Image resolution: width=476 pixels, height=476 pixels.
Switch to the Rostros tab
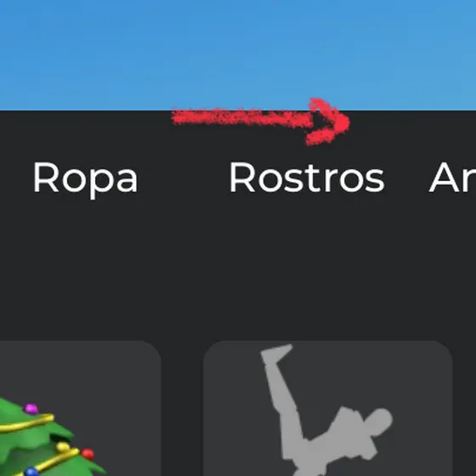(x=307, y=178)
